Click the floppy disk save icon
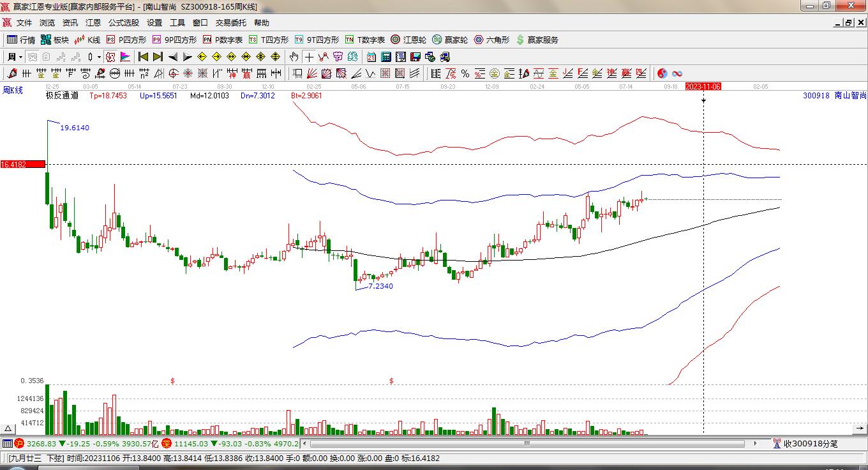 click(x=415, y=57)
